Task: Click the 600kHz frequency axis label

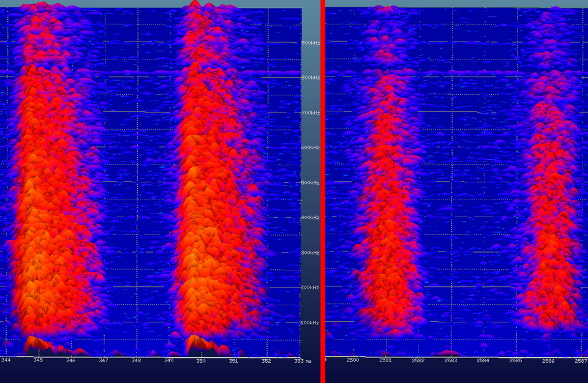Action: click(x=311, y=147)
